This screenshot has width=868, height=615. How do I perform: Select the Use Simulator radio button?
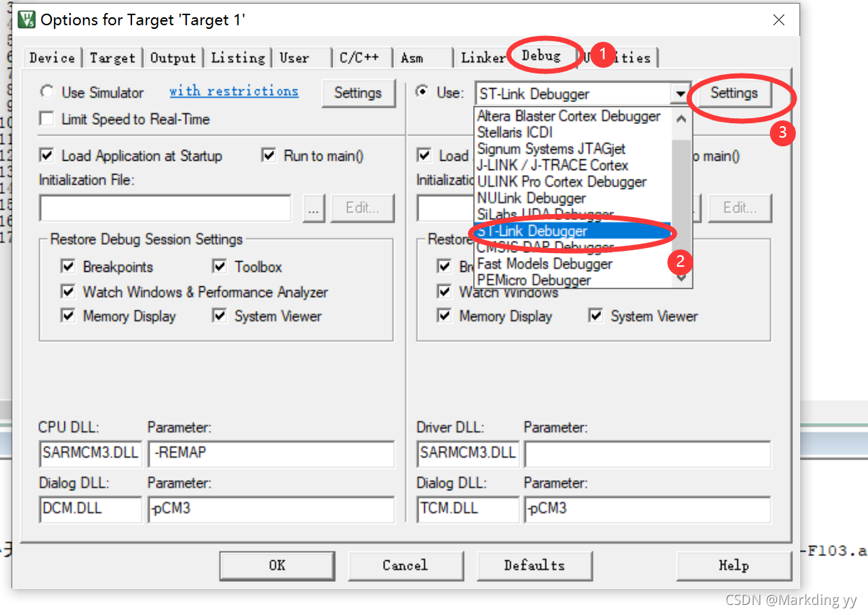[x=48, y=92]
